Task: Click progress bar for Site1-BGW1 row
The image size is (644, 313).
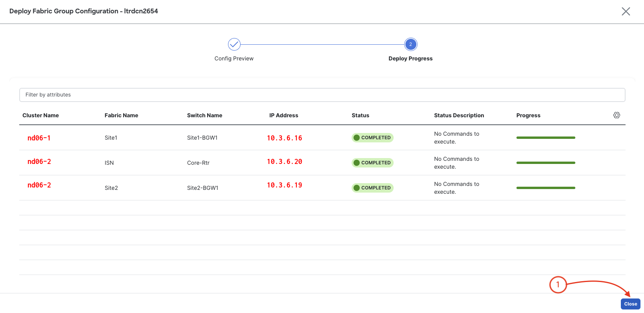Action: click(x=545, y=138)
